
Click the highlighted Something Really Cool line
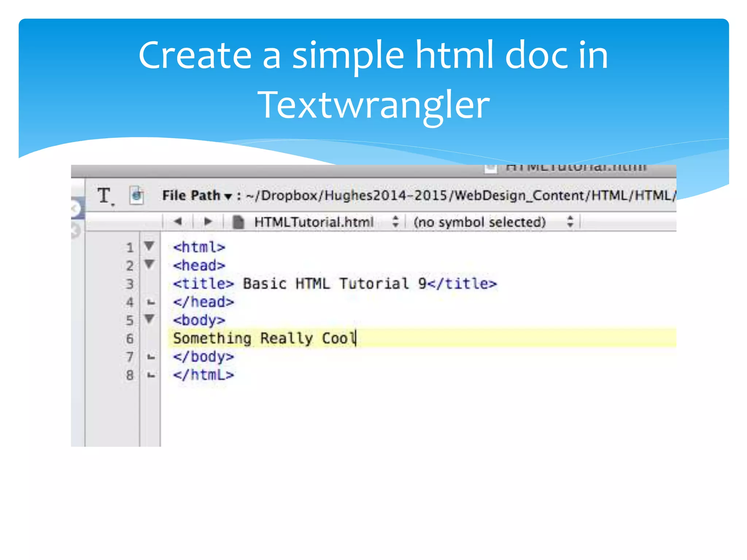(x=264, y=338)
